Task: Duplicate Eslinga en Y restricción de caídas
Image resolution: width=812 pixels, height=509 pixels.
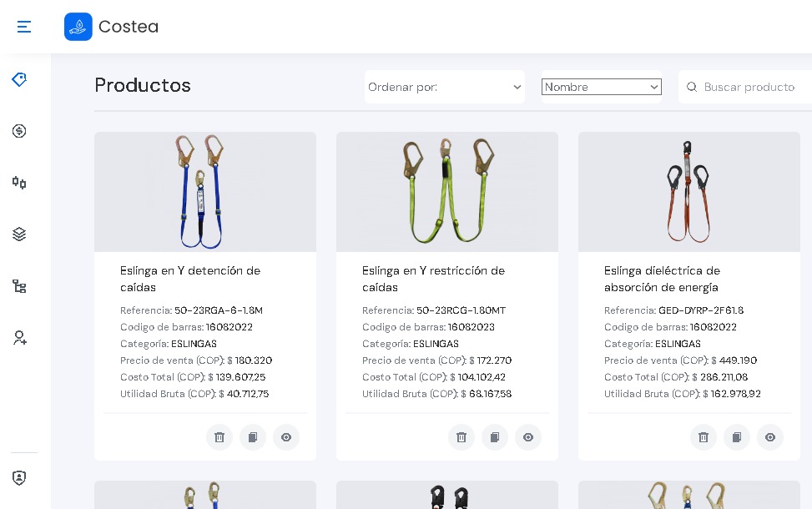Action: pos(495,437)
